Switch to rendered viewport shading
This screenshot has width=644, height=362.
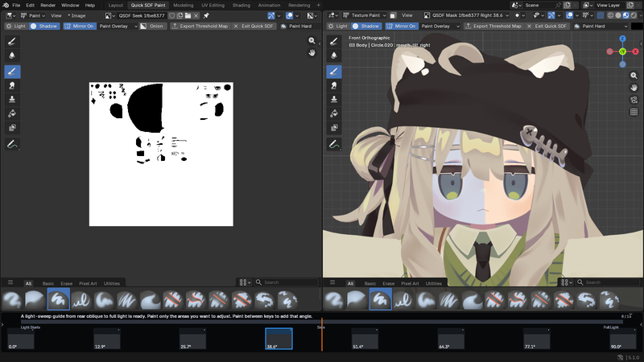(x=634, y=15)
